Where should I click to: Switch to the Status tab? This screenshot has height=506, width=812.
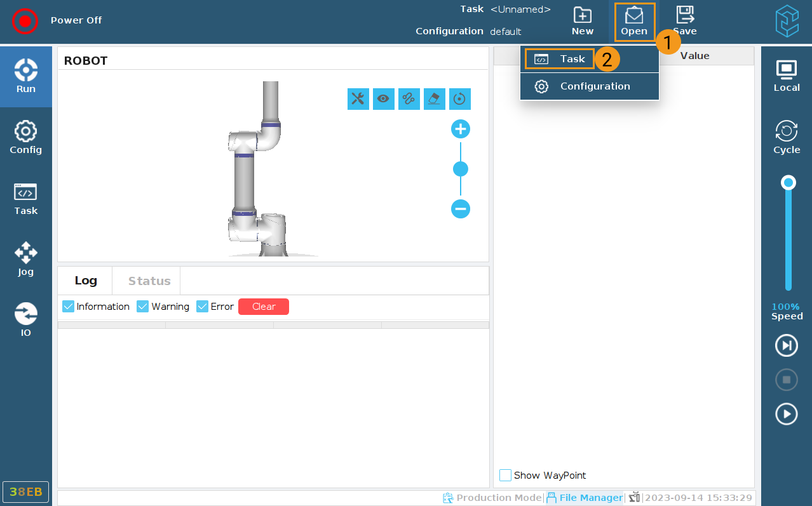coord(149,281)
